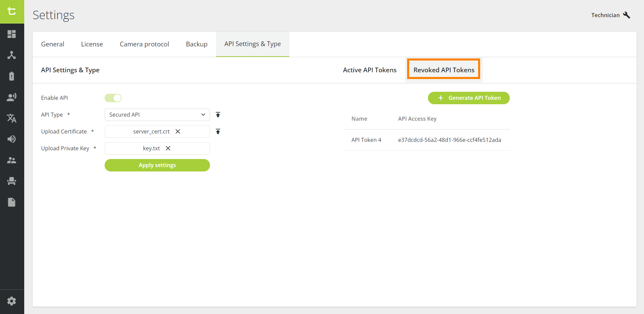Disable the Enable API toggle
The width and height of the screenshot is (644, 314).
pyautogui.click(x=113, y=97)
